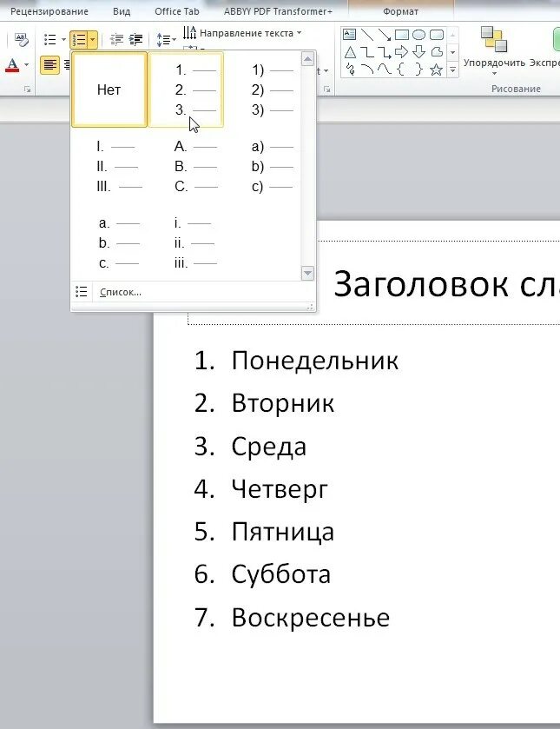Click the Понедельник list item
The width and height of the screenshot is (560, 729).
coord(314,361)
